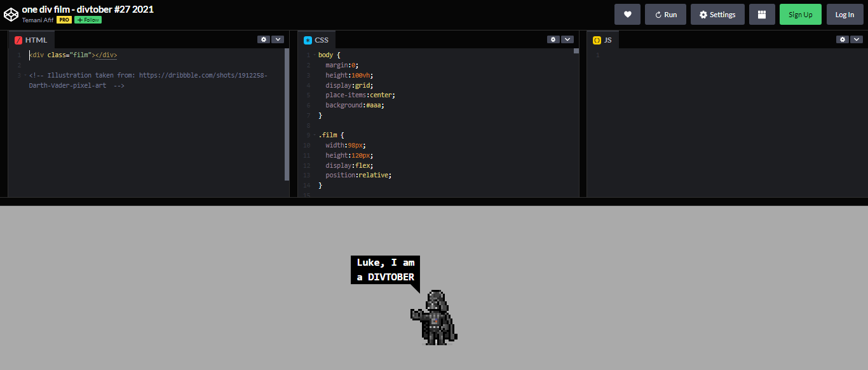Expand the JS panel options chevron
This screenshot has height=370, width=868.
click(x=857, y=39)
